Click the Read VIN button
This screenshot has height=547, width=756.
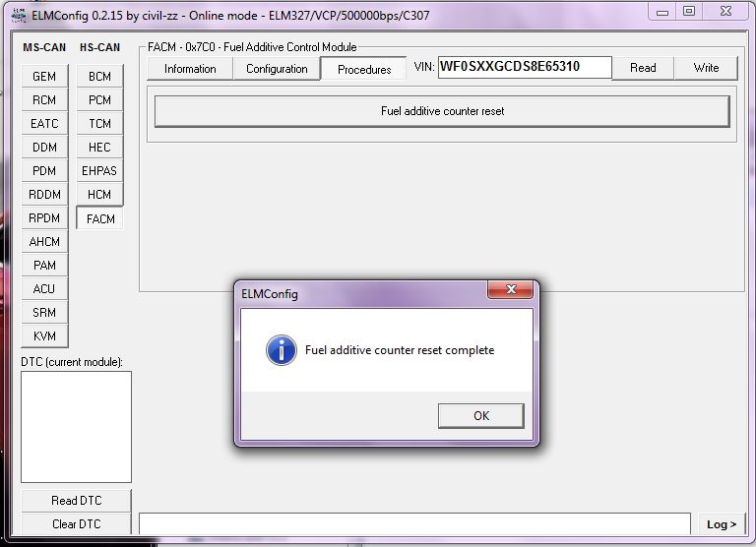[643, 68]
